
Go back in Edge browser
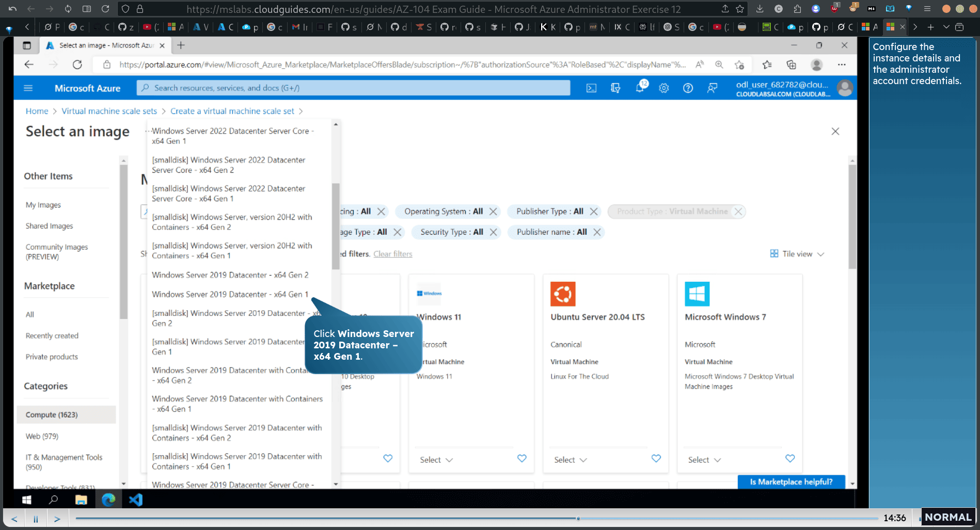pos(29,65)
